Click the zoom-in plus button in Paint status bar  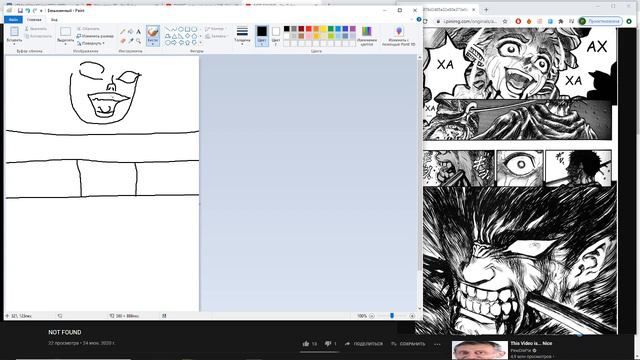click(x=412, y=316)
